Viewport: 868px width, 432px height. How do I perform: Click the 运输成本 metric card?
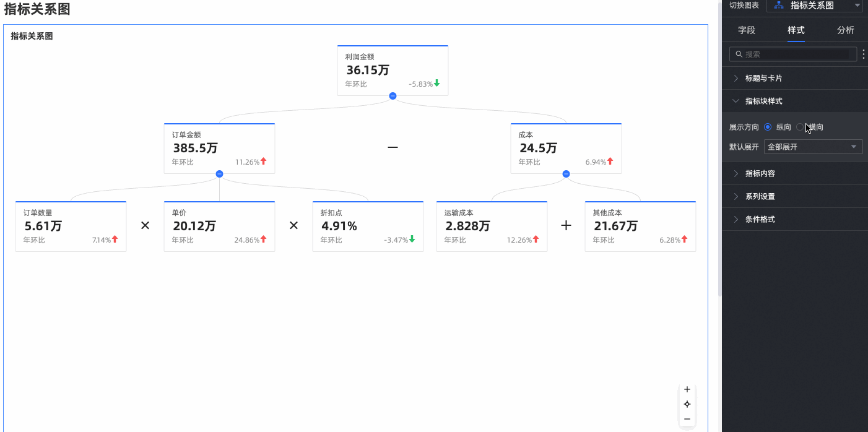coord(492,226)
